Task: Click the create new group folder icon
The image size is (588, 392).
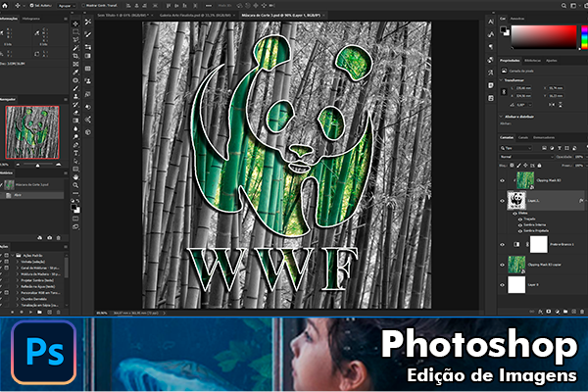Action: click(x=565, y=312)
